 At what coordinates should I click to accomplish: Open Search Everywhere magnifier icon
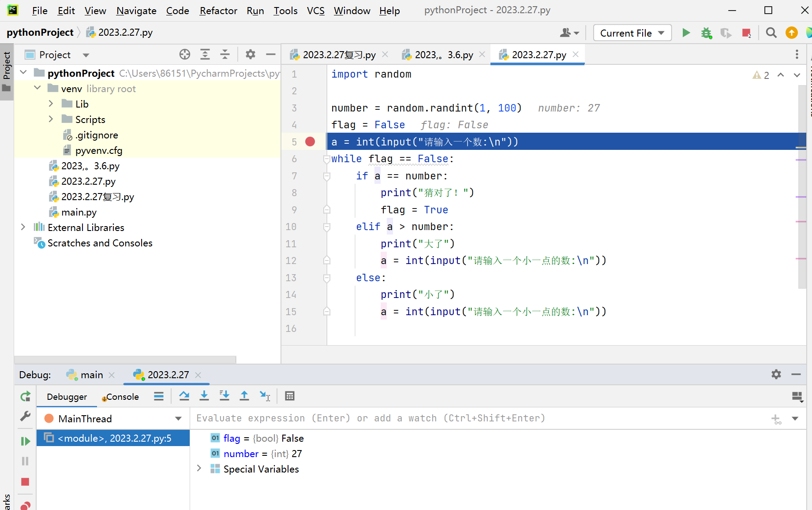point(771,33)
